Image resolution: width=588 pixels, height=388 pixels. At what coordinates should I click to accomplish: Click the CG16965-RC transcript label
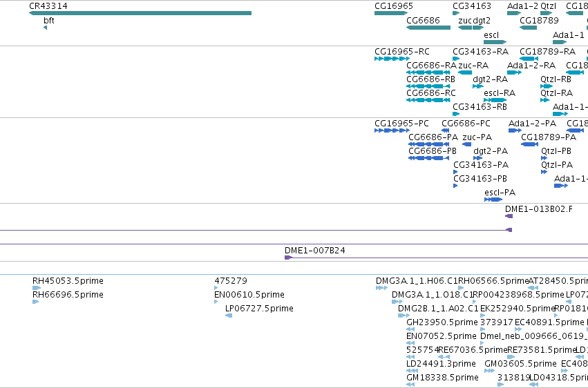tap(402, 52)
